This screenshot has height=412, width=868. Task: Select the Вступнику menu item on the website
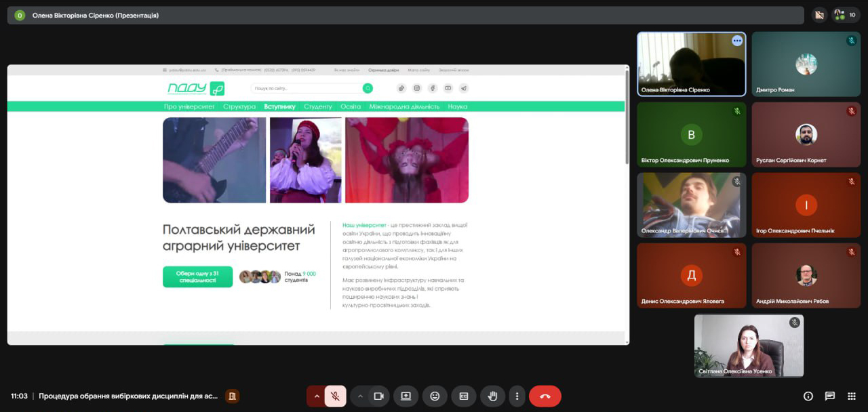[280, 106]
